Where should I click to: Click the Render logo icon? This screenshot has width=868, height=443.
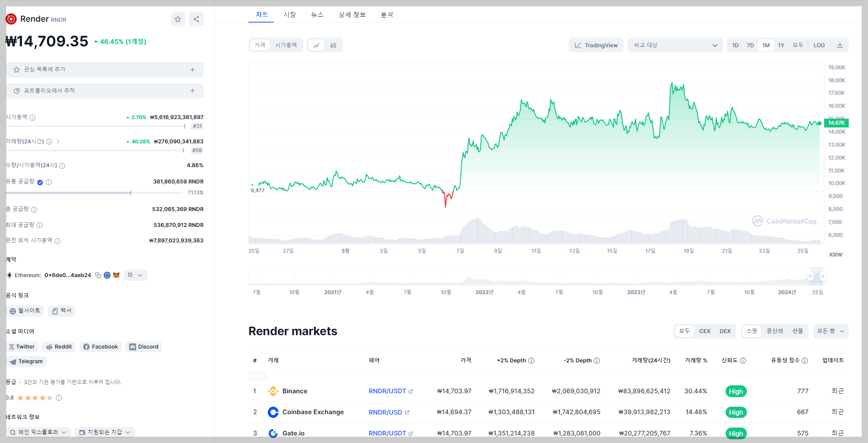click(11, 19)
